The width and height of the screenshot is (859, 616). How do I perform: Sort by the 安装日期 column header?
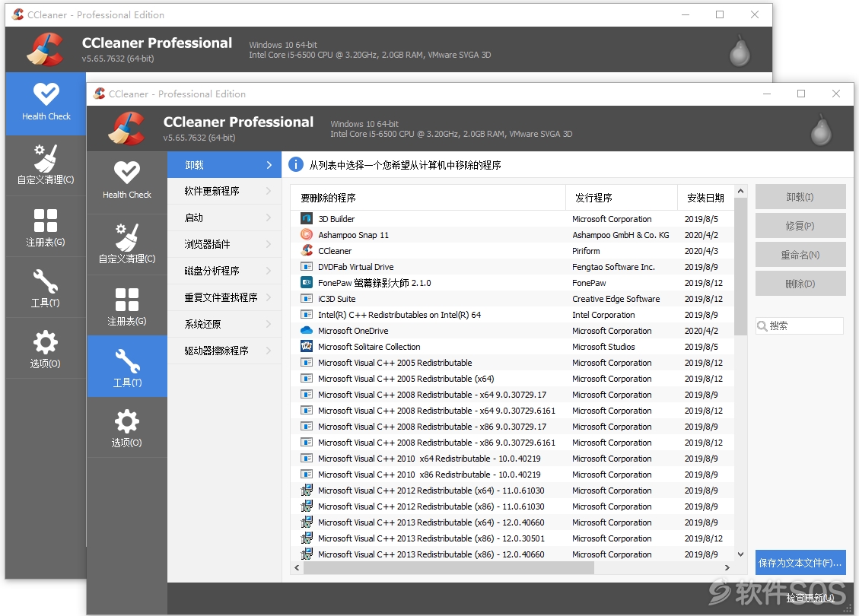click(x=706, y=198)
